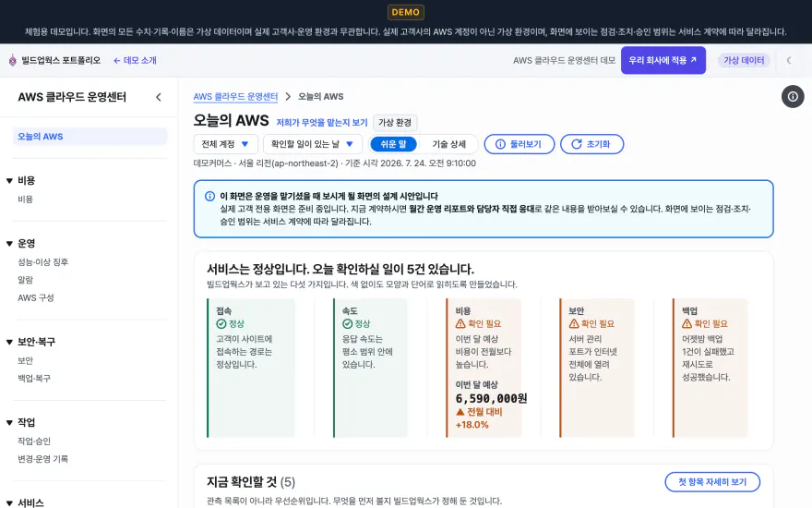812x508 pixels.
Task: Open the 확인할 일이 있는 날 dropdown
Action: click(312, 144)
